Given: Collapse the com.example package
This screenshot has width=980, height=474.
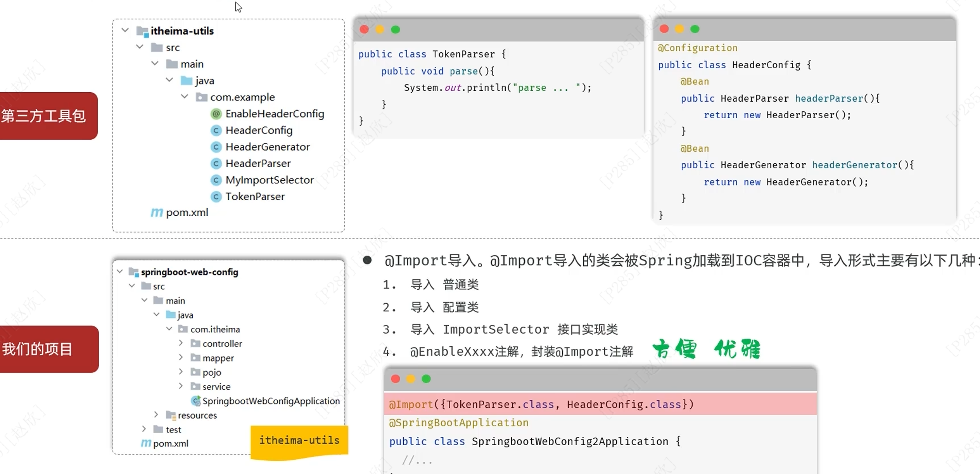Looking at the screenshot, I should [185, 96].
